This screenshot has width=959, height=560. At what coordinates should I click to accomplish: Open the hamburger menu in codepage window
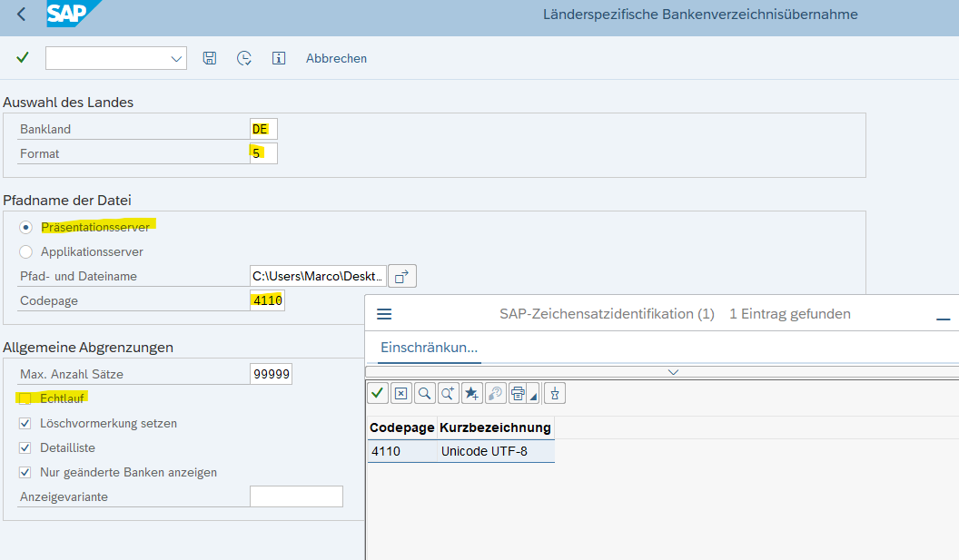pos(384,313)
